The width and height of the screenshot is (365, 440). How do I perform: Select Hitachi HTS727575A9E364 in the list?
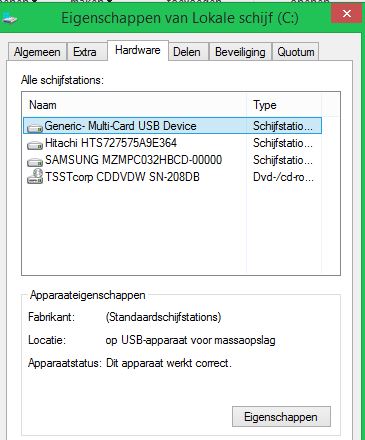coord(172,143)
